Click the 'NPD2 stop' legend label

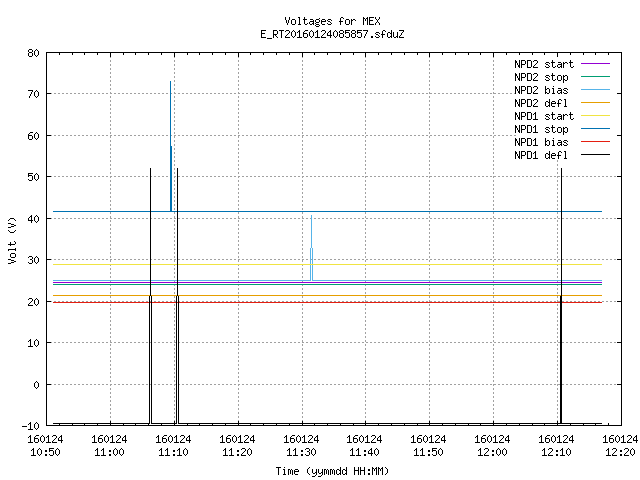(541, 77)
